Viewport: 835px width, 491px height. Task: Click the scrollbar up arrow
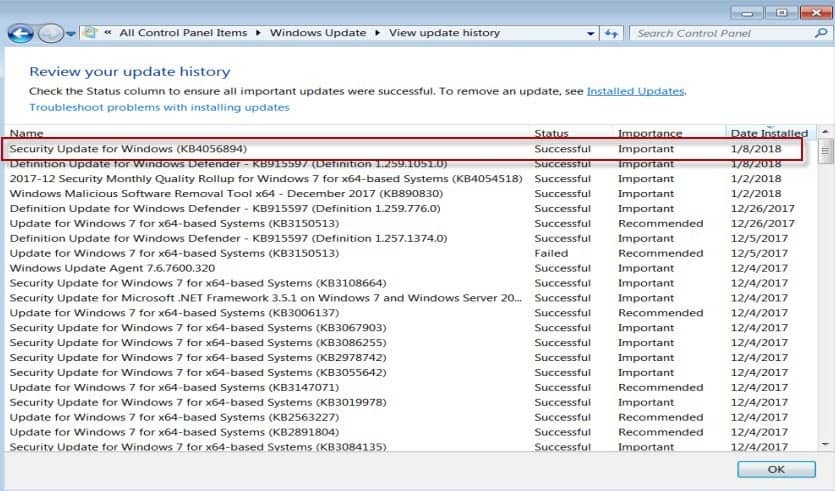coord(825,131)
